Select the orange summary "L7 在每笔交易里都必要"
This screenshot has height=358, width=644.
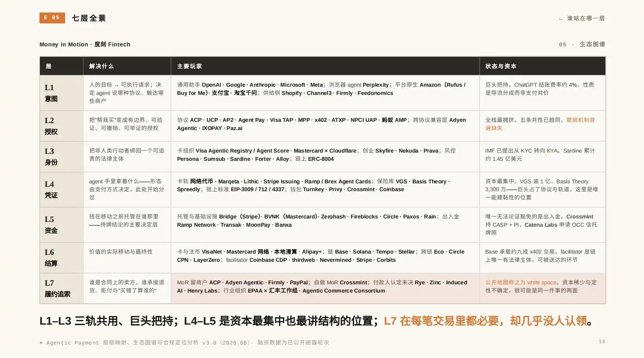(x=441, y=321)
